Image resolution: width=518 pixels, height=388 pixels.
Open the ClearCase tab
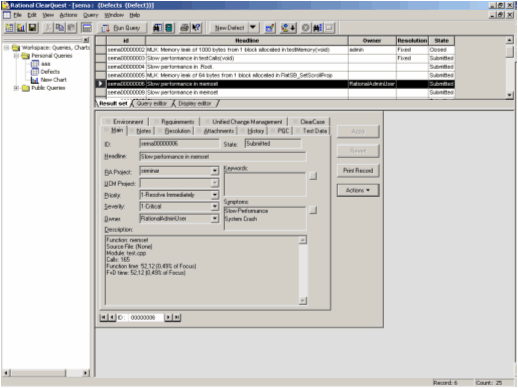(x=309, y=122)
